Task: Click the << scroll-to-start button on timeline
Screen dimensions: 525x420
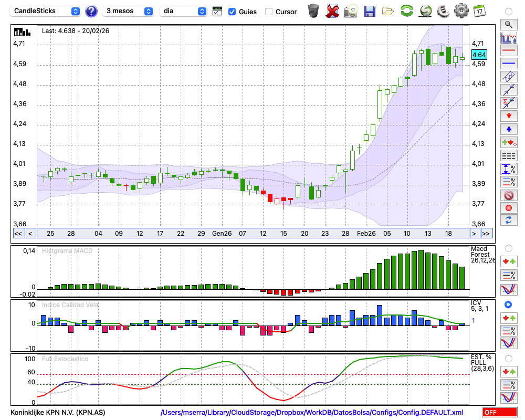Action: (x=18, y=234)
